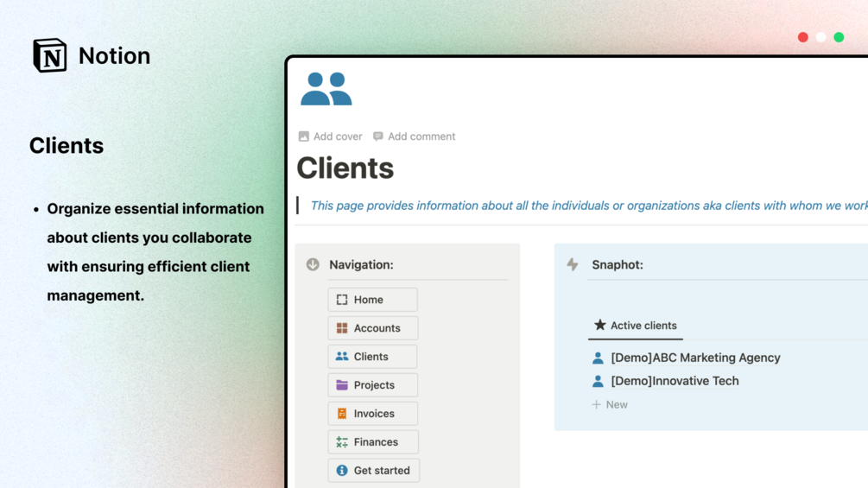
Task: Click the blue italic page description quote
Action: point(588,206)
